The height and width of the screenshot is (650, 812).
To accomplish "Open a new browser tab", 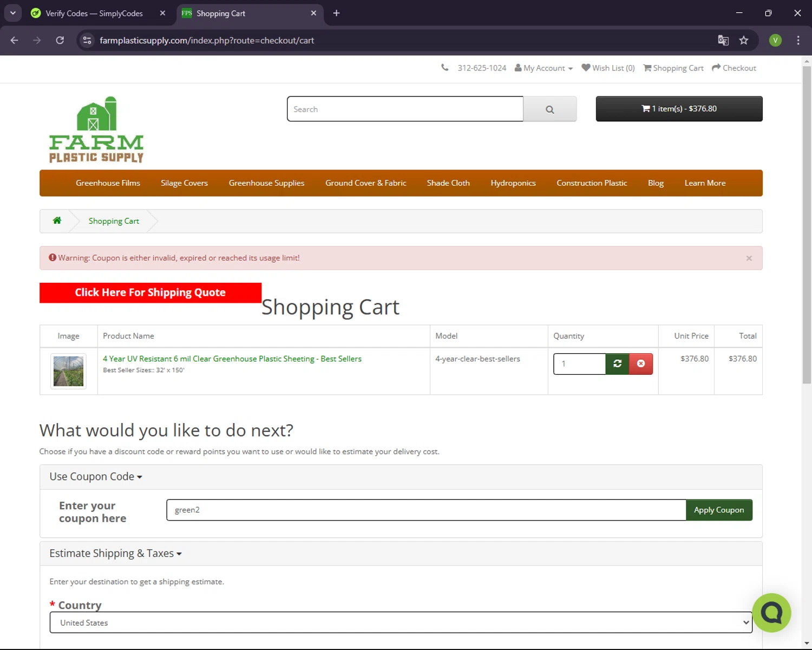I will point(336,13).
